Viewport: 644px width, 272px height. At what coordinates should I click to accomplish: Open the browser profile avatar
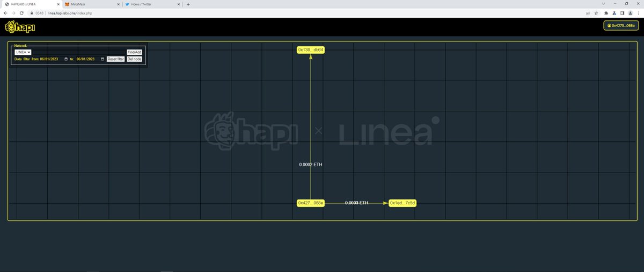630,13
